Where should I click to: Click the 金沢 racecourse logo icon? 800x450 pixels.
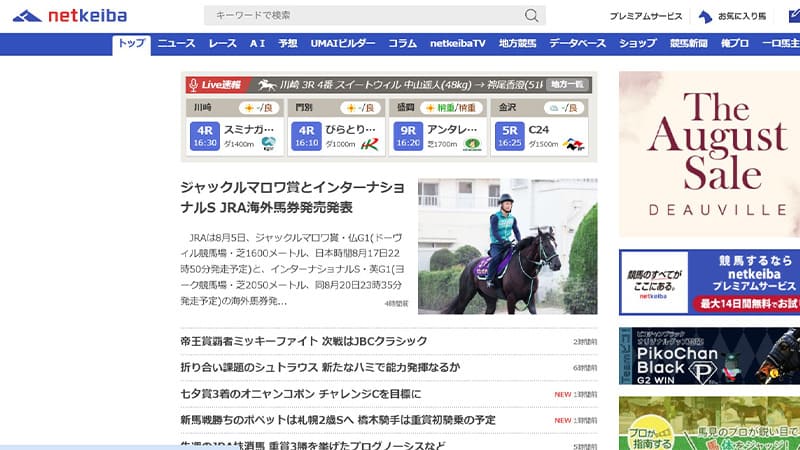point(573,145)
